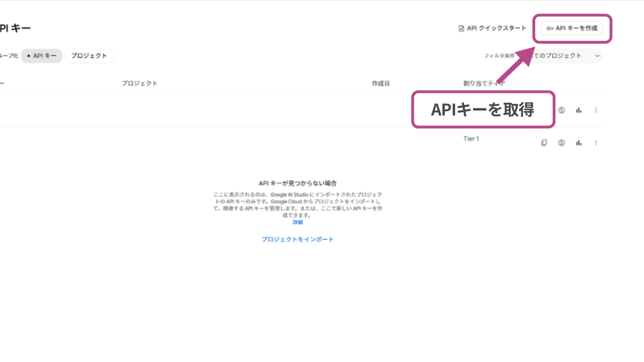Open the 詳細 link

pos(298,222)
